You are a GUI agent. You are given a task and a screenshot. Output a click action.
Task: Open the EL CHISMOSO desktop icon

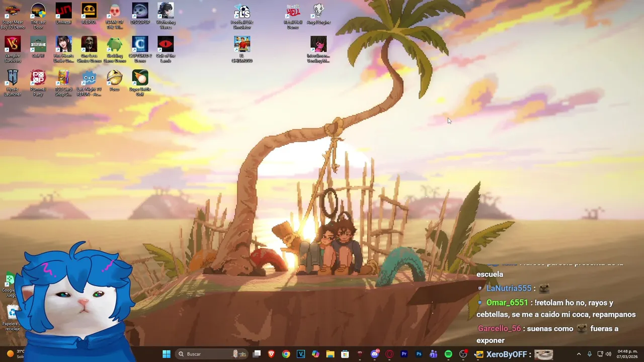coord(242,49)
